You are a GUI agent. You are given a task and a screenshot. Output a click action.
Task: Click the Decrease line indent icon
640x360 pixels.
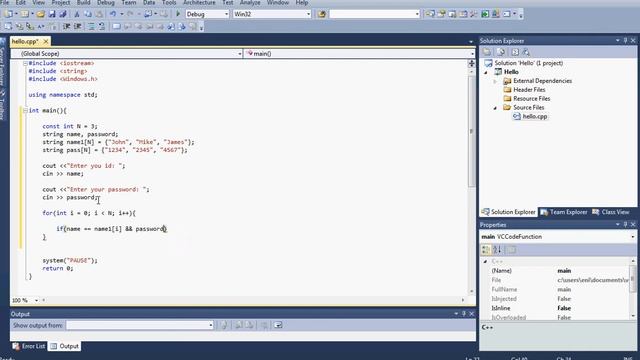[67, 27]
